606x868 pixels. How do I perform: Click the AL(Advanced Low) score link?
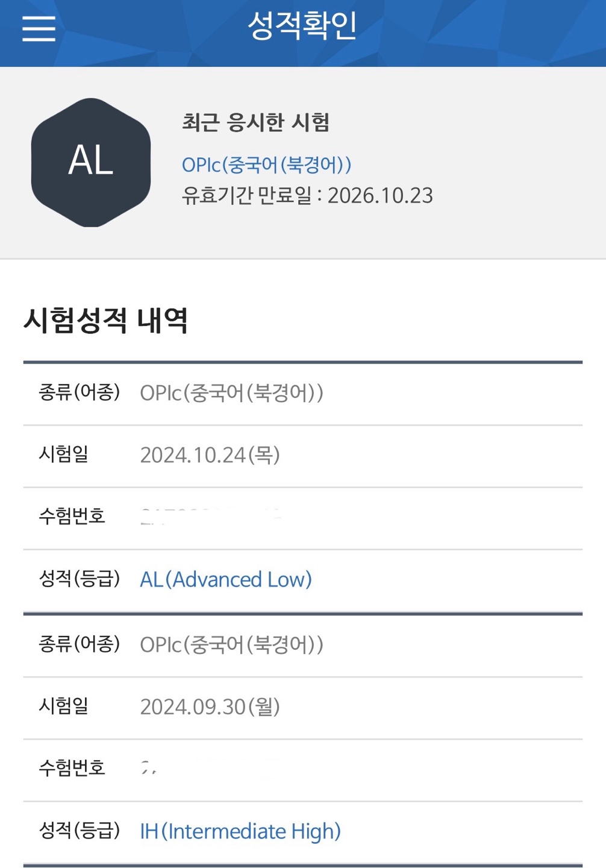coord(226,580)
